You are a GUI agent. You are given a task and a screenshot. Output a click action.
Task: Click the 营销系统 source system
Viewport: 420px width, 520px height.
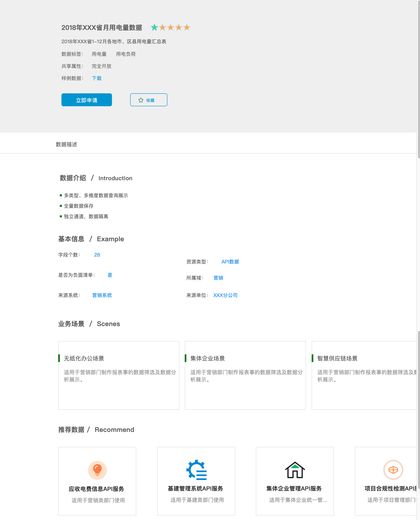point(102,295)
